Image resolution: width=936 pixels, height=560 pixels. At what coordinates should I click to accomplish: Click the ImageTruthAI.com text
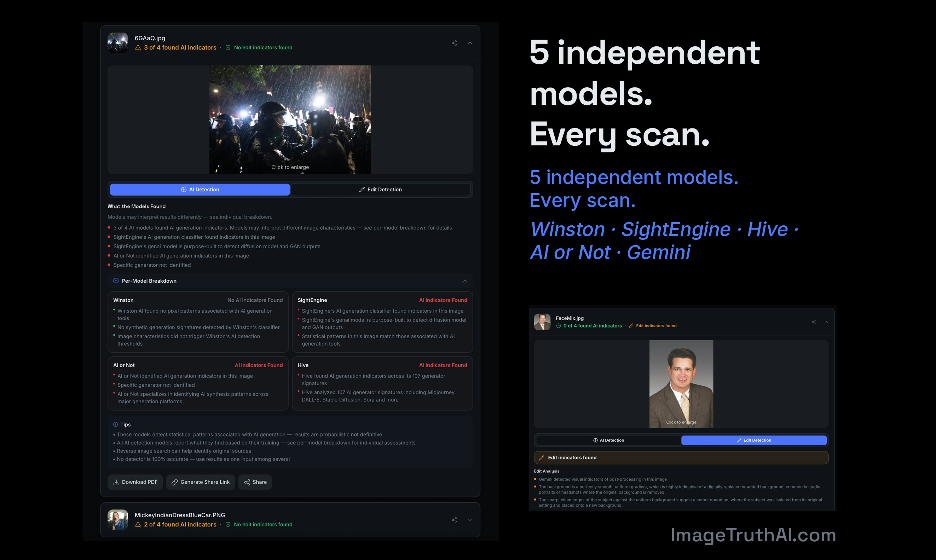tap(753, 535)
